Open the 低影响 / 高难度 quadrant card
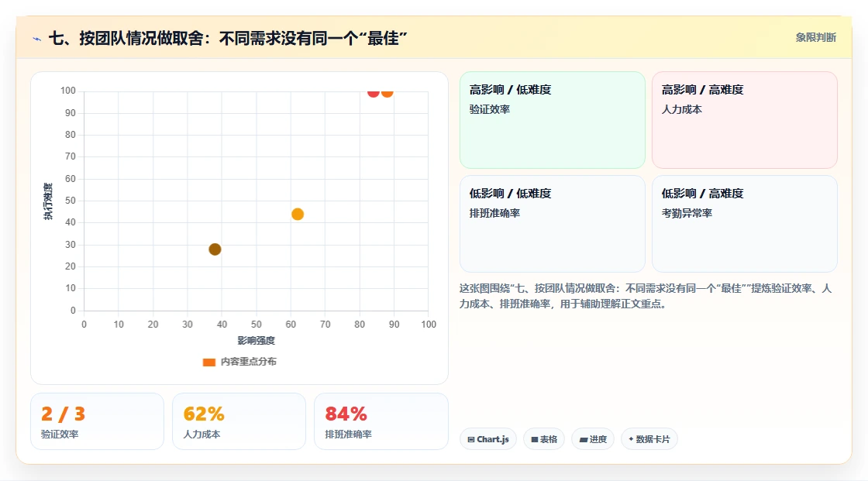The image size is (868, 481). pyautogui.click(x=745, y=224)
